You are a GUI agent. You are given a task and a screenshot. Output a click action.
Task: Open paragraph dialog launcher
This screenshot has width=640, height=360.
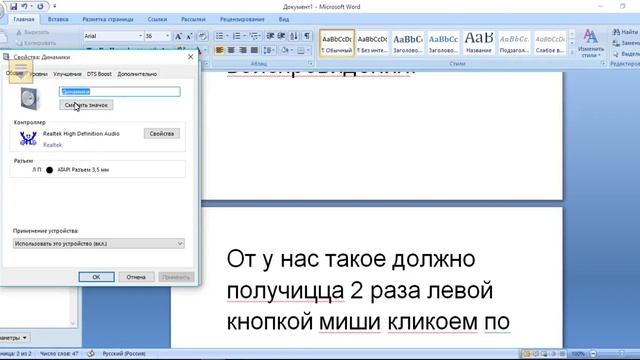[x=310, y=64]
